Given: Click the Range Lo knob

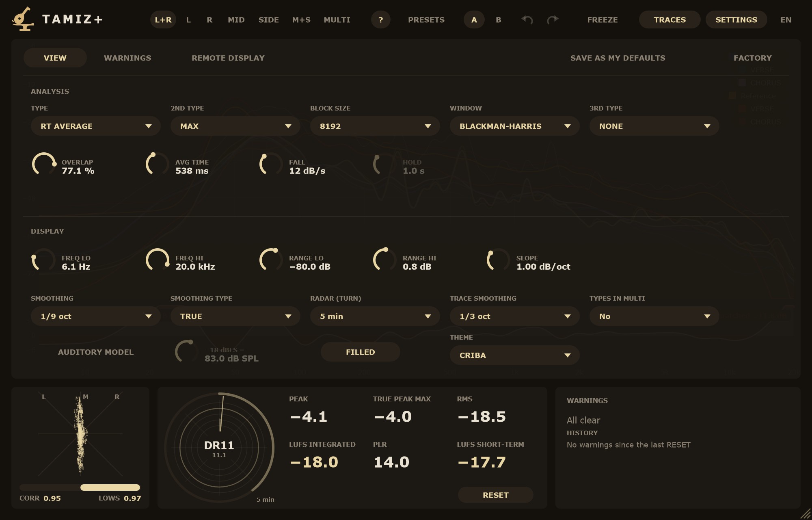Looking at the screenshot, I should coord(271,260).
